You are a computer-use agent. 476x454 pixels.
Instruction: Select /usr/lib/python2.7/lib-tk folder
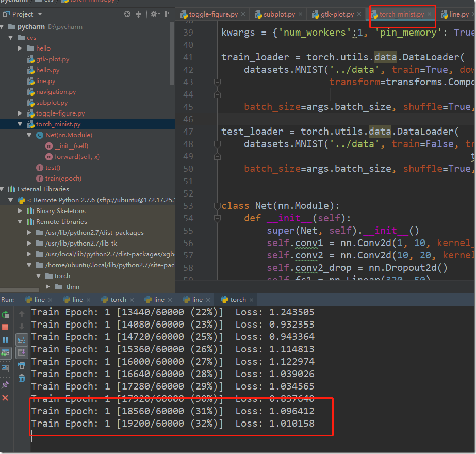click(81, 244)
